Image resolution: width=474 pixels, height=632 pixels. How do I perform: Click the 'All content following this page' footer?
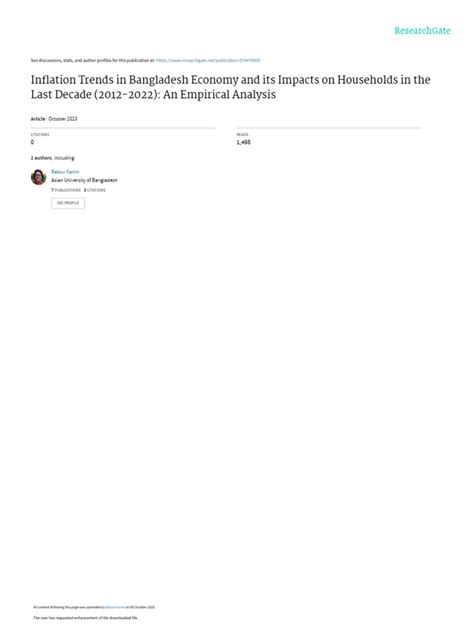tap(94, 607)
